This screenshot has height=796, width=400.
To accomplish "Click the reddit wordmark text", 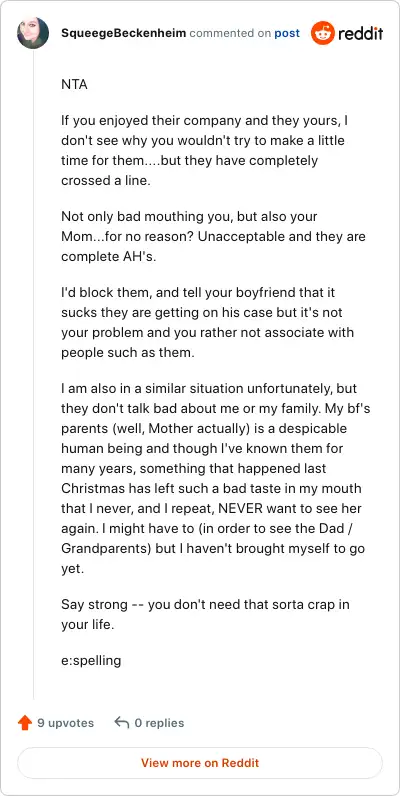I will point(360,34).
